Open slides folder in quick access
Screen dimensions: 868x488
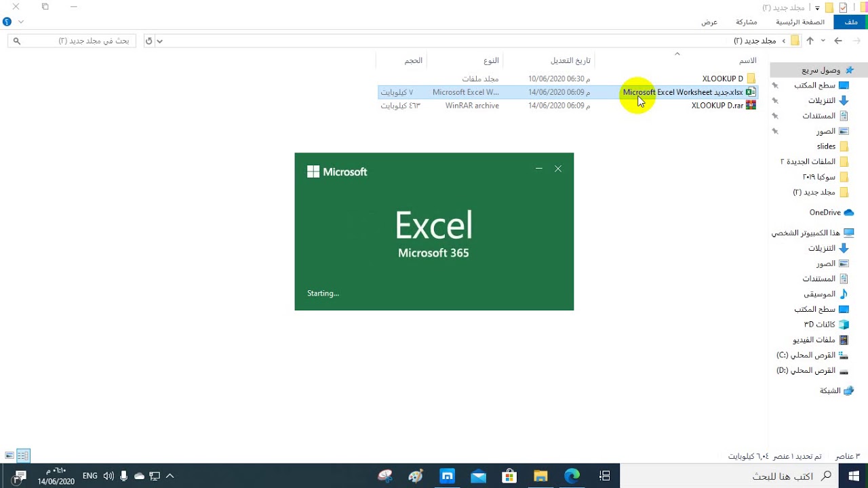pyautogui.click(x=832, y=146)
